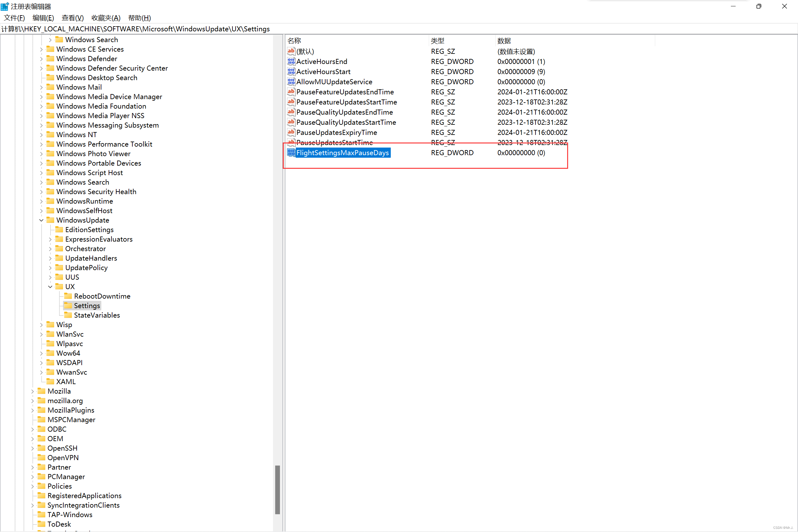This screenshot has height=532, width=798.
Task: Select the PauseQualityUpdatesStartTime value name
Action: [346, 122]
